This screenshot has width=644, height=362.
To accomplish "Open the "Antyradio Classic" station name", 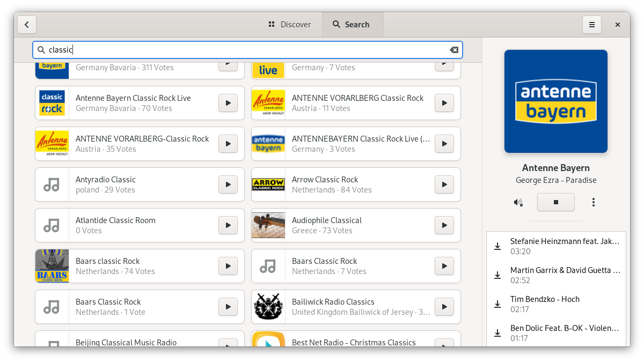I will (106, 180).
